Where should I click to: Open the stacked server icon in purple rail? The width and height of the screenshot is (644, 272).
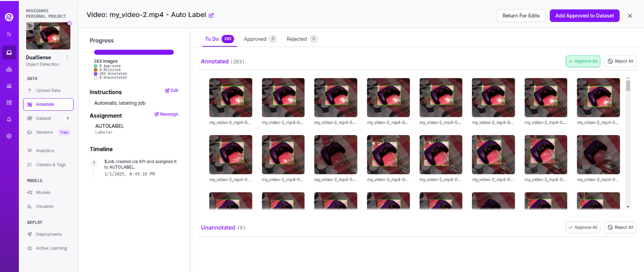9,102
